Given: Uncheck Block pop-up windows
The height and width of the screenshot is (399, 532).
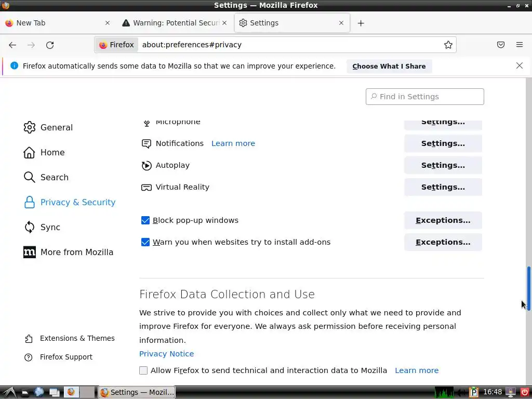Looking at the screenshot, I should point(145,220).
